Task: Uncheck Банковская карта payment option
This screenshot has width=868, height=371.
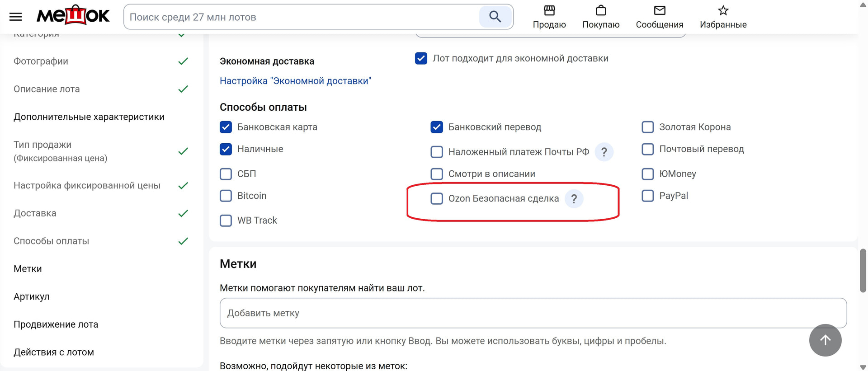Action: (x=226, y=127)
